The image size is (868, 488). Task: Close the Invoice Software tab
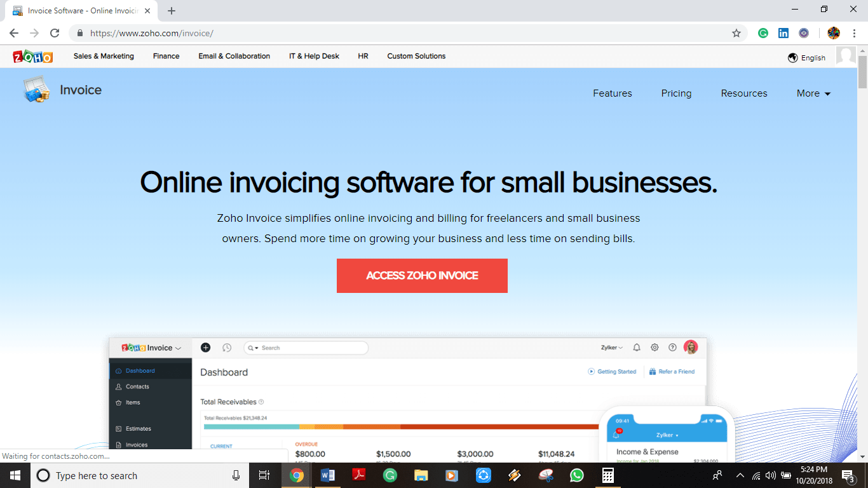coord(147,11)
